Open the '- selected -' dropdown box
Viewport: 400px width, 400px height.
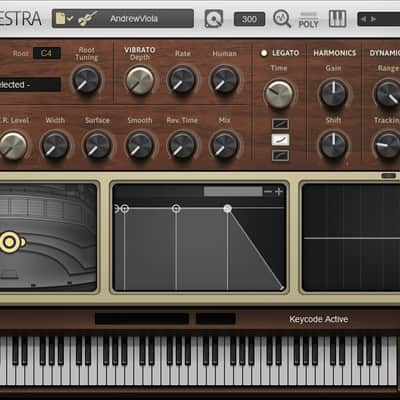click(30, 85)
